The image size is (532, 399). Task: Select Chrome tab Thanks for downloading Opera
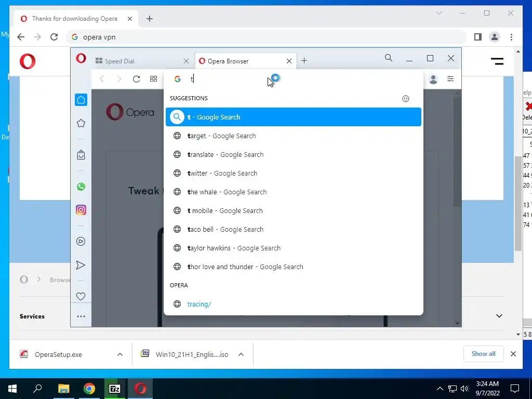coord(76,19)
